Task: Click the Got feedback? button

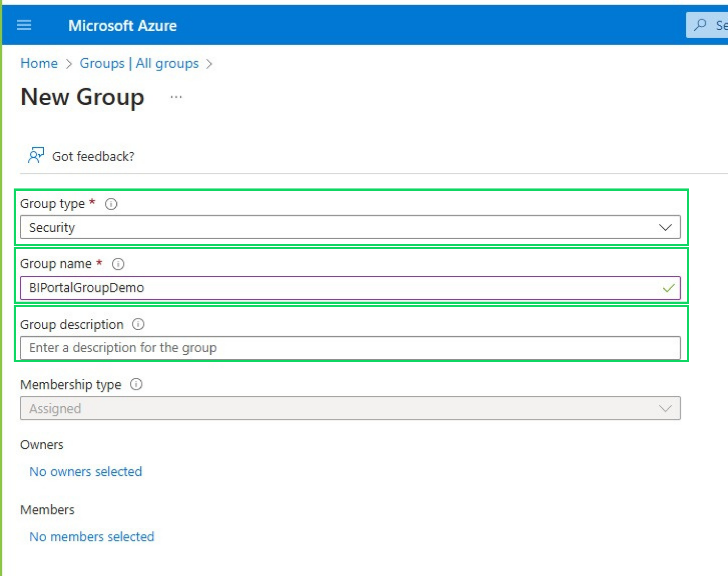Action: pos(93,156)
